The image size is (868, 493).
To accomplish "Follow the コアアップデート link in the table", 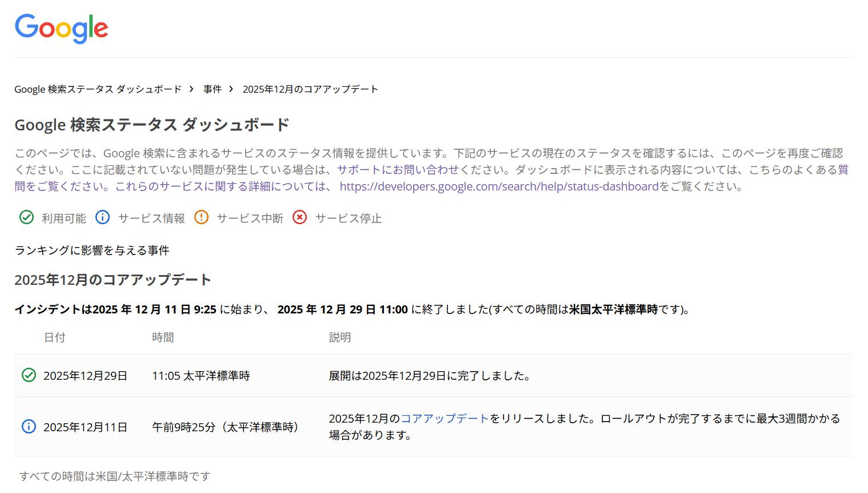I will [x=444, y=418].
